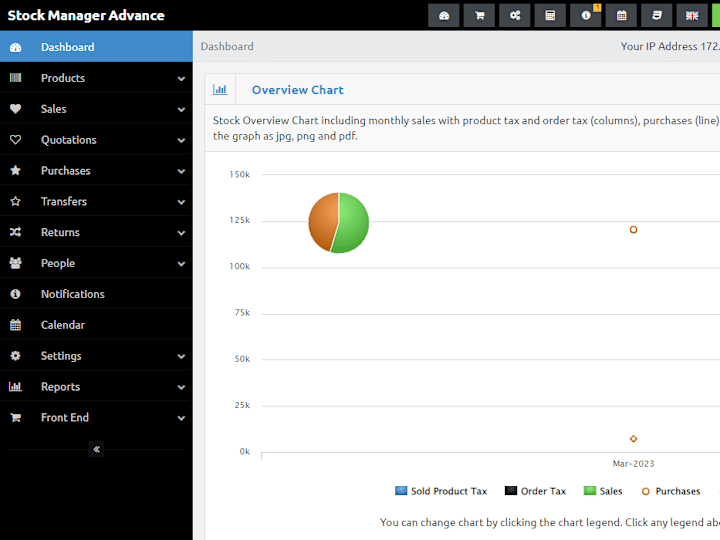Open the Reports label in sidebar

[60, 387]
